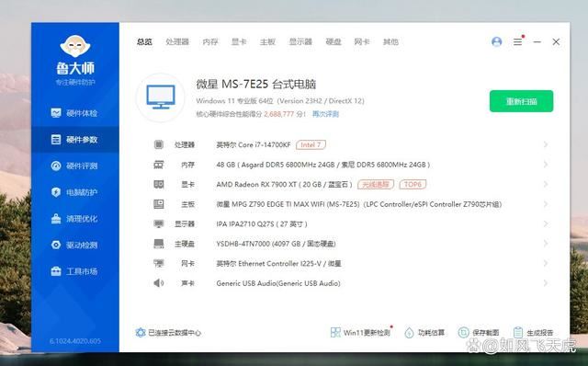Click 保存截图 to save screenshot

[479, 332]
